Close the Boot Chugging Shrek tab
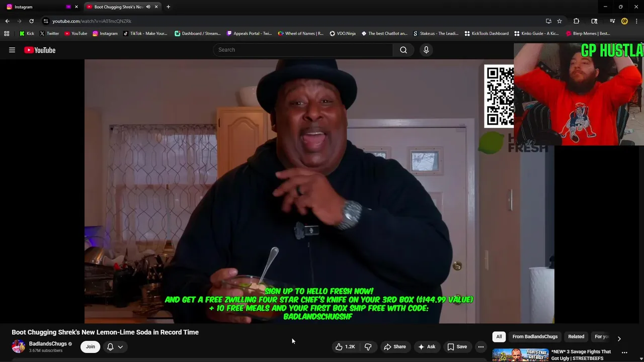 (x=156, y=7)
